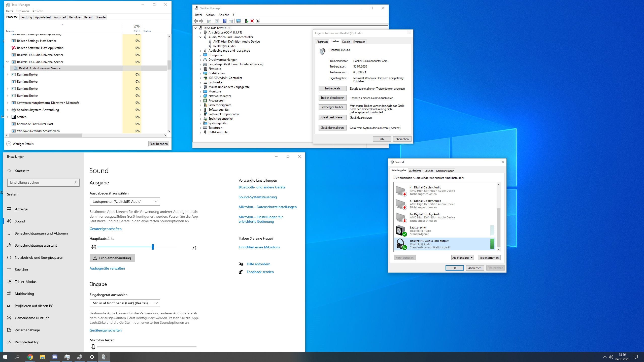Switch to the Leistung tab in Task-Manager
This screenshot has height=362, width=644.
[x=26, y=17]
